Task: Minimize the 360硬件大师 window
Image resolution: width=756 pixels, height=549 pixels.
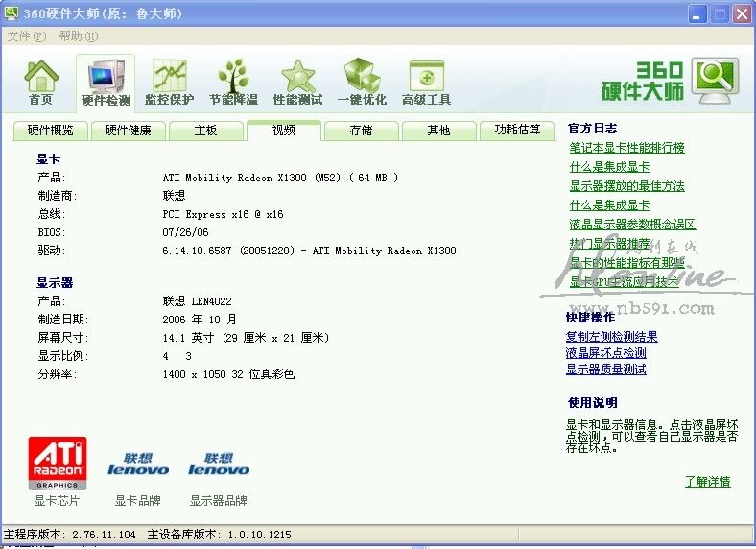Action: (697, 14)
